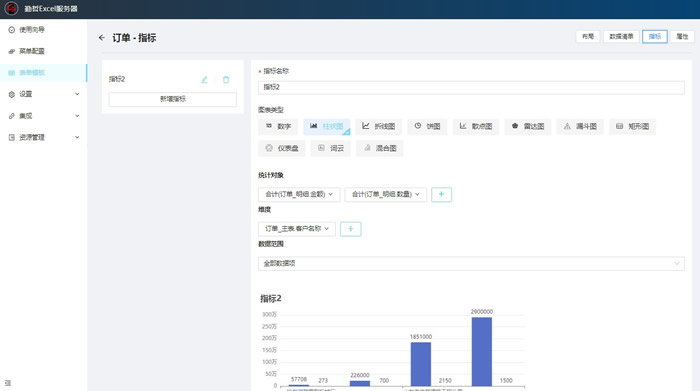Open the 全部数据项 data range dropdown
Image resolution: width=700 pixels, height=391 pixels.
point(471,263)
